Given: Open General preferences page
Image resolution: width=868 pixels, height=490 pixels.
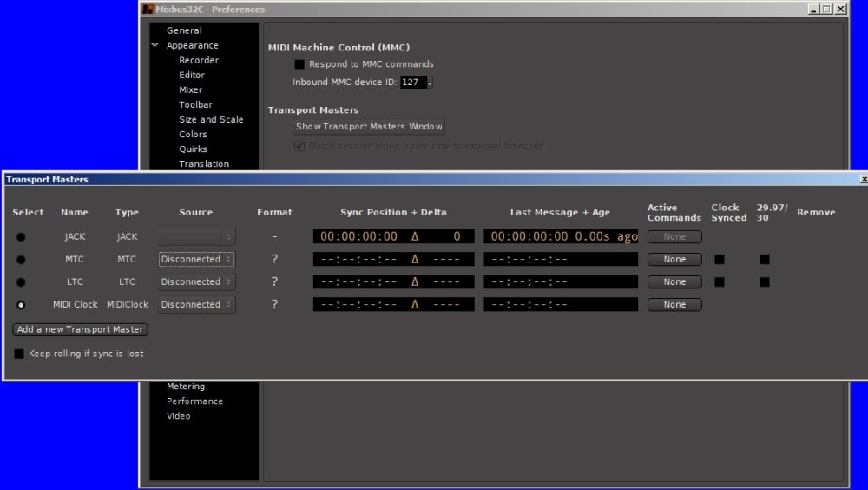Looking at the screenshot, I should (x=184, y=30).
